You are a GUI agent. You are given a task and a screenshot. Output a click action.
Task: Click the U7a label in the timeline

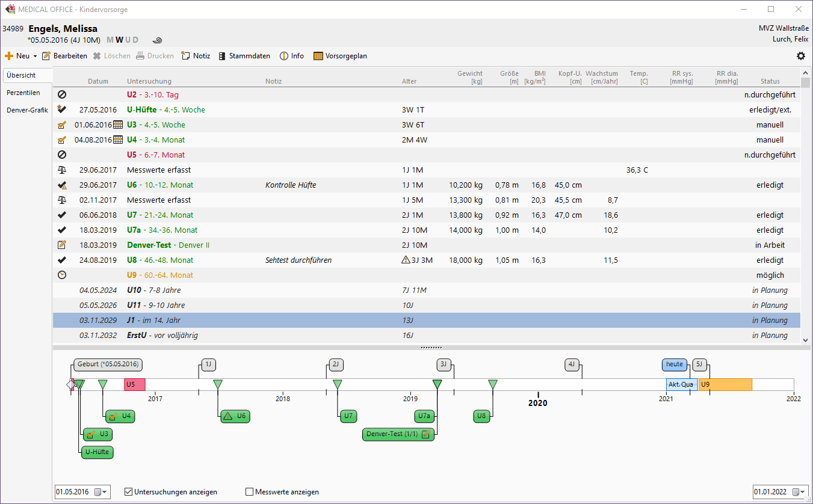425,416
